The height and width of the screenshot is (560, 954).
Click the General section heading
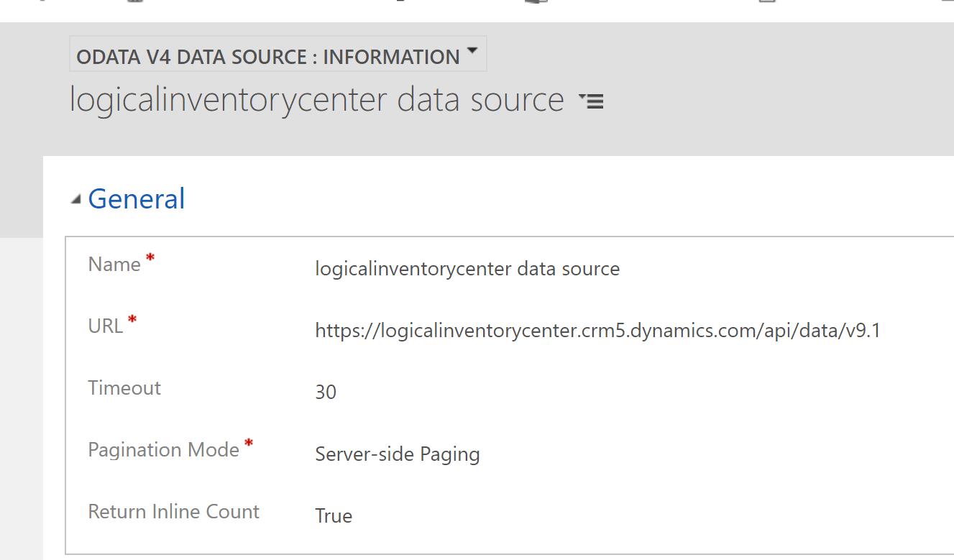tap(136, 199)
